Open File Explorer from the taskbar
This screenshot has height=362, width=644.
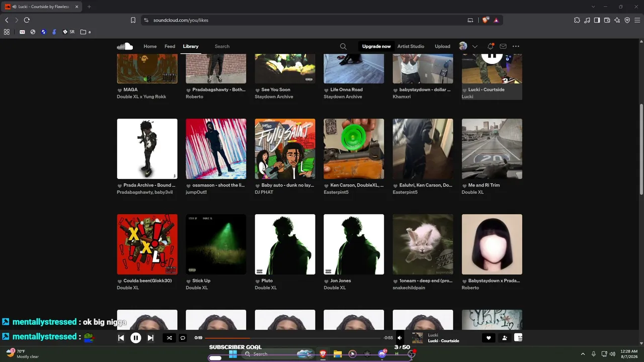(x=338, y=354)
